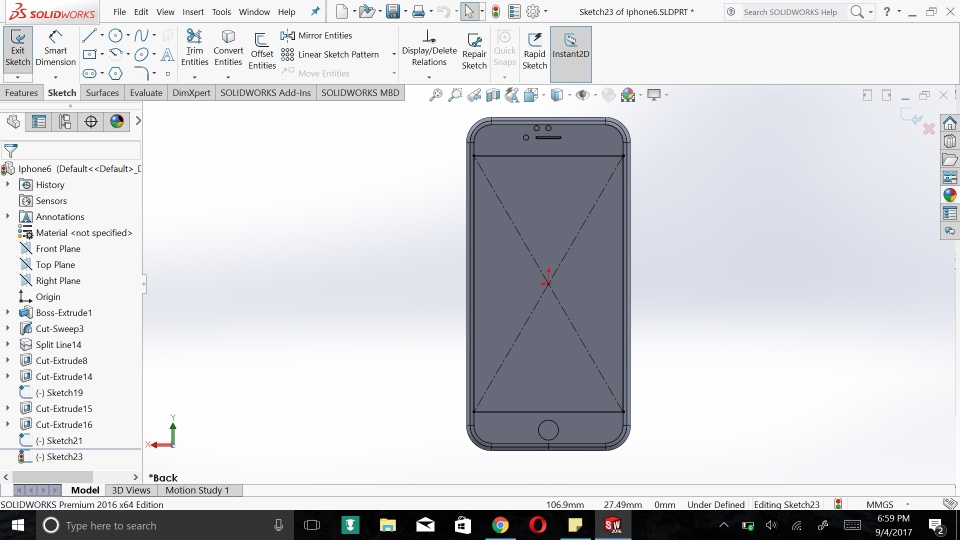
Task: Select the Sketch Fillet tool
Action: coord(141,73)
